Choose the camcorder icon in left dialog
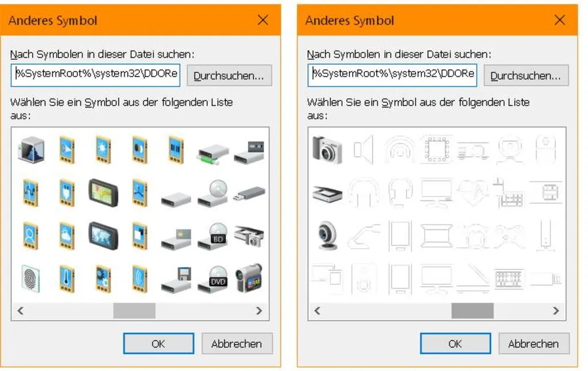Image resolution: width=588 pixels, height=371 pixels. (x=249, y=279)
